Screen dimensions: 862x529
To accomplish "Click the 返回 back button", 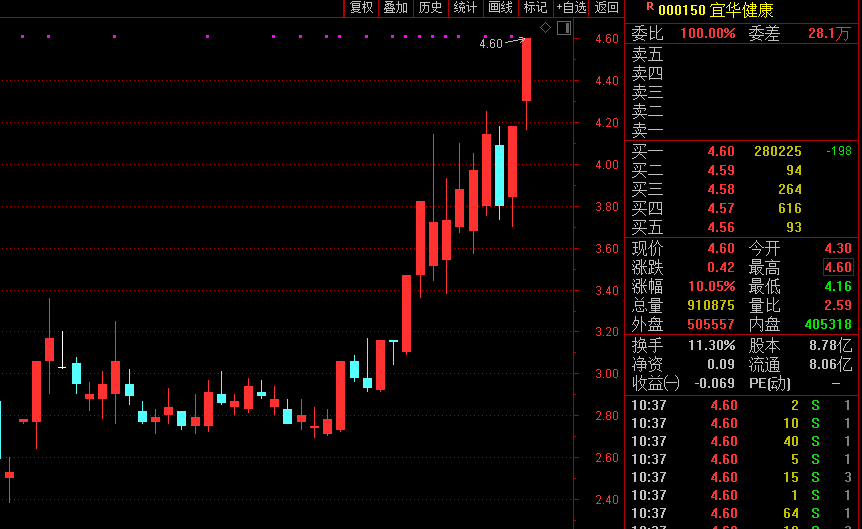I will click(607, 8).
